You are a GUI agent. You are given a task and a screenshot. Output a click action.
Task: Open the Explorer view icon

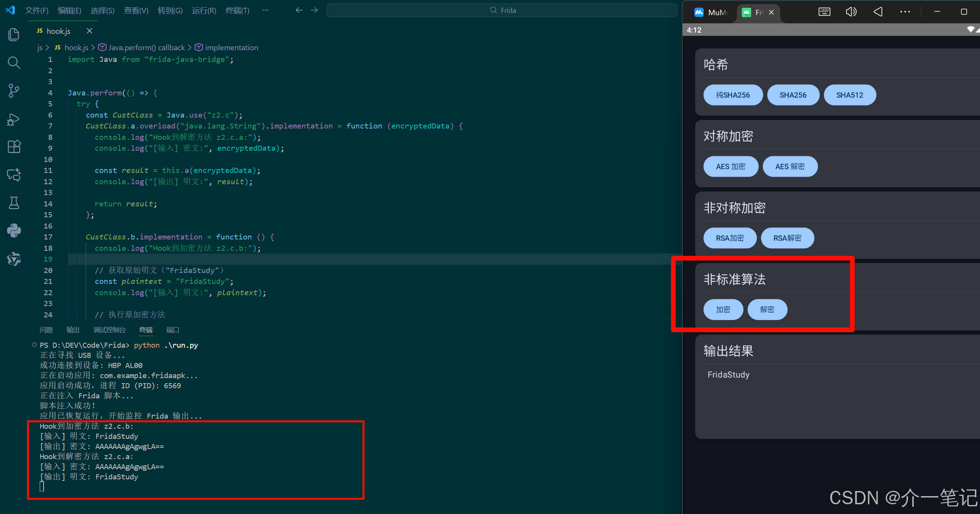click(x=14, y=35)
